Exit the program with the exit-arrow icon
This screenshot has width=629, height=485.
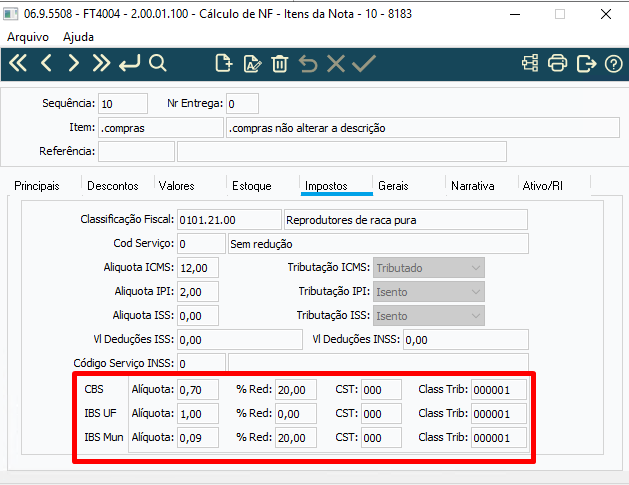pyautogui.click(x=586, y=63)
